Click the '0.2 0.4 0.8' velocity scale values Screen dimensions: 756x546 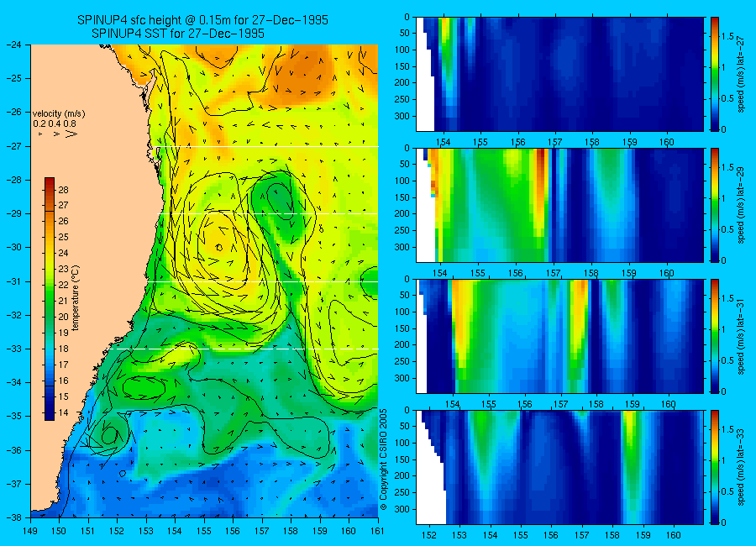55,124
